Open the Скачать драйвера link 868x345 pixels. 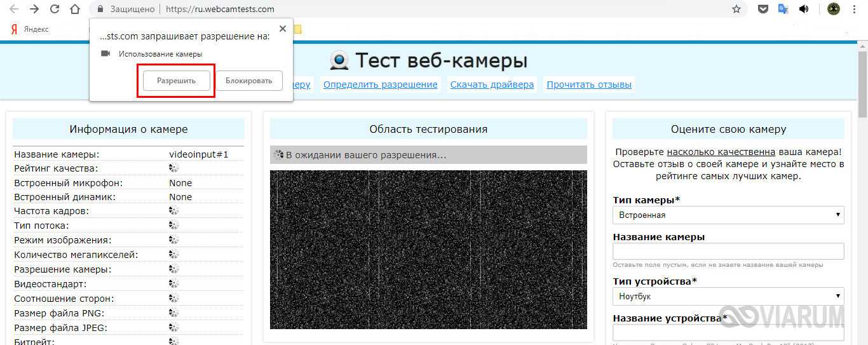click(x=492, y=85)
